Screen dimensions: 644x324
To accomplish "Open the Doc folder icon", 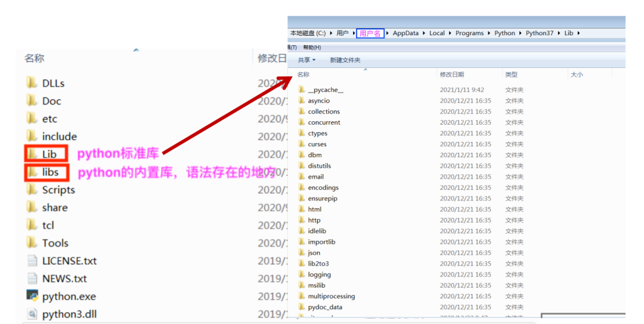I will (x=32, y=100).
